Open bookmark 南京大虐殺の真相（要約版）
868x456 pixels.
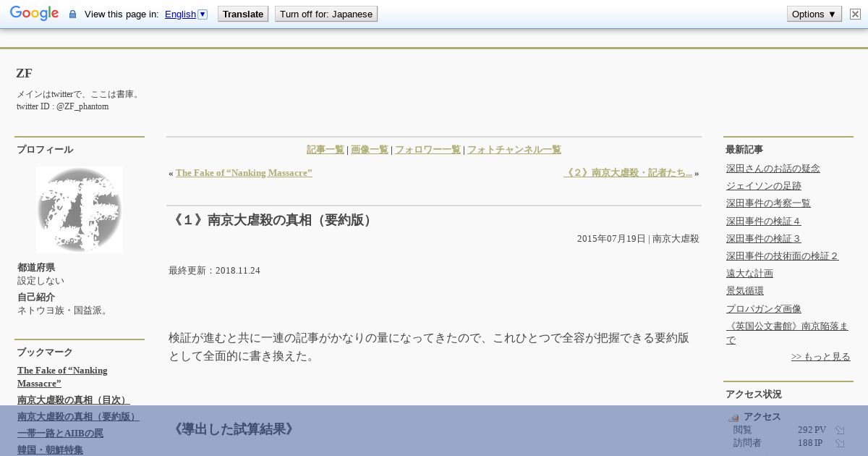78,417
